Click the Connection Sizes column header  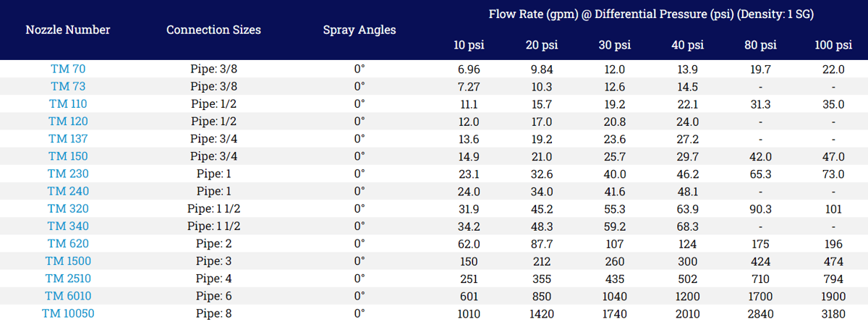coord(213,30)
